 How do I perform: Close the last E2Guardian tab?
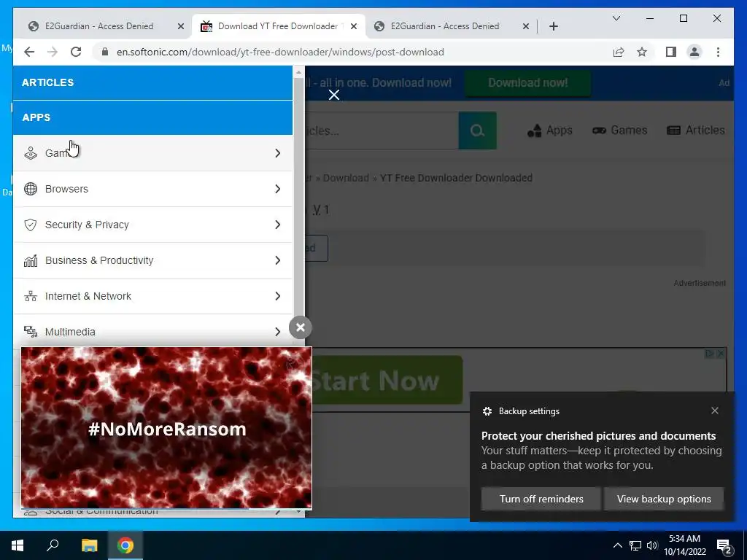[x=526, y=26]
